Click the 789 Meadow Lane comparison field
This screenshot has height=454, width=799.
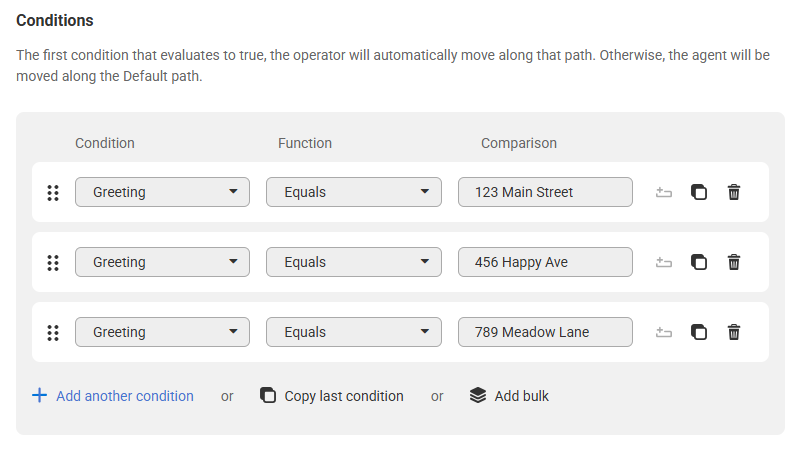pos(545,332)
